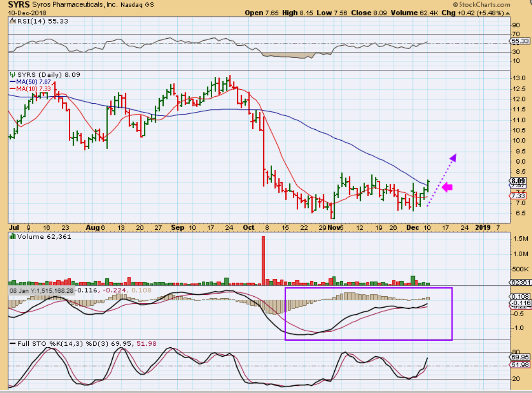Click the red 51.98 %D tag on stochastic axis

tap(520, 365)
